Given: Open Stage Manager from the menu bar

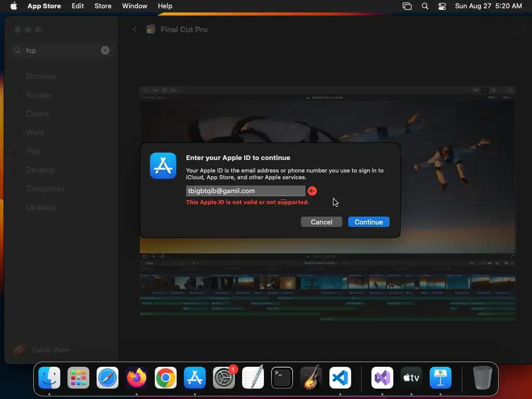Looking at the screenshot, I should tap(407, 6).
